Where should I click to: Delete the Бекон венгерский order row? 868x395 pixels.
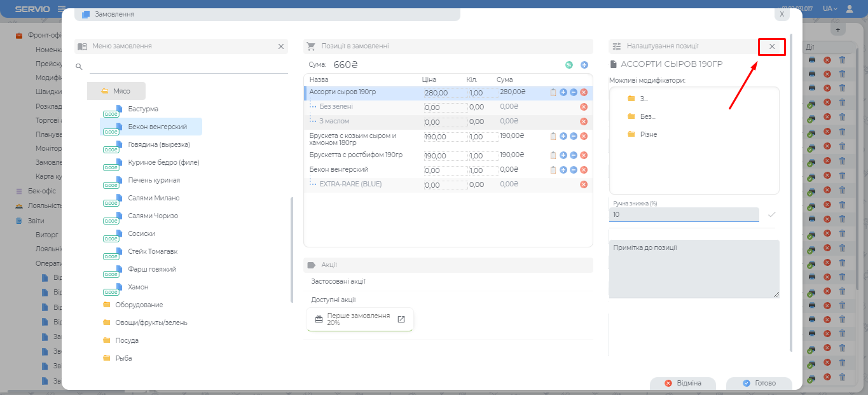tap(584, 170)
